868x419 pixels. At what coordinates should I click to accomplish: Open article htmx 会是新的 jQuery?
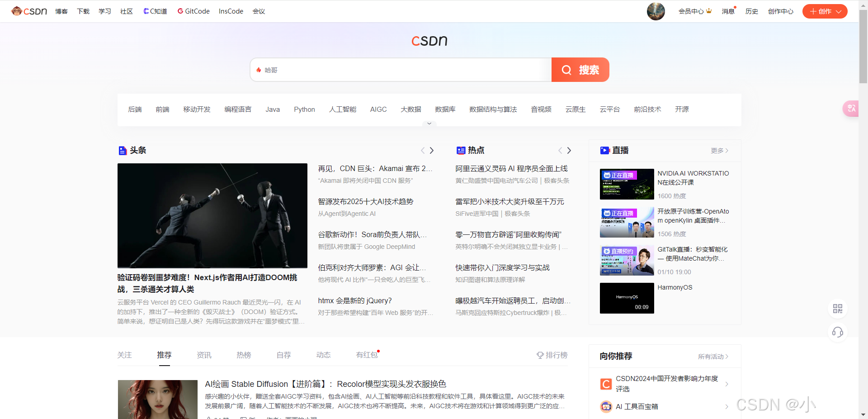click(355, 301)
